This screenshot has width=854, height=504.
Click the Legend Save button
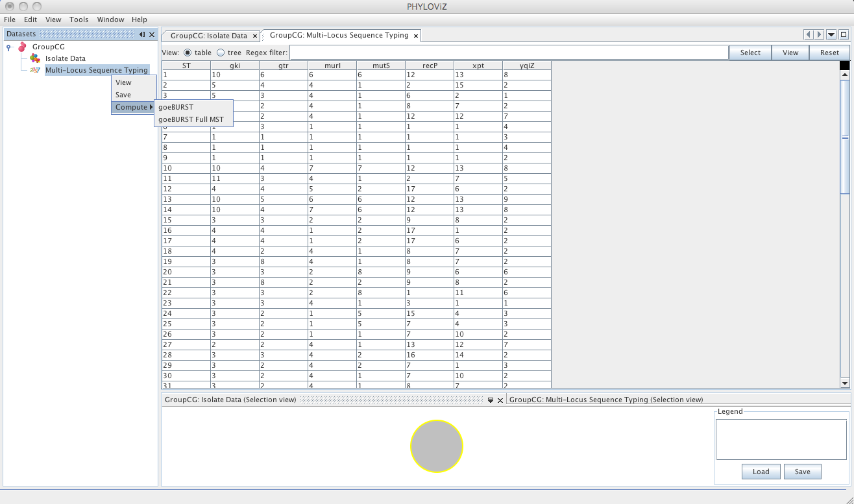(802, 472)
